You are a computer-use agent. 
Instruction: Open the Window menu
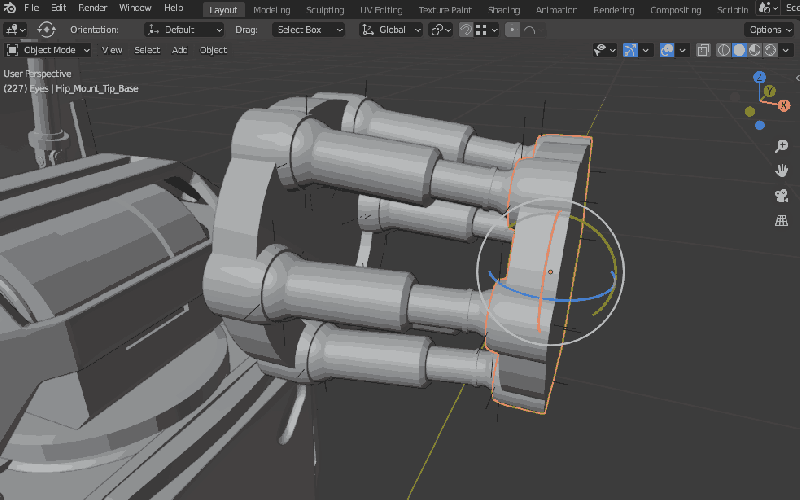(x=135, y=8)
